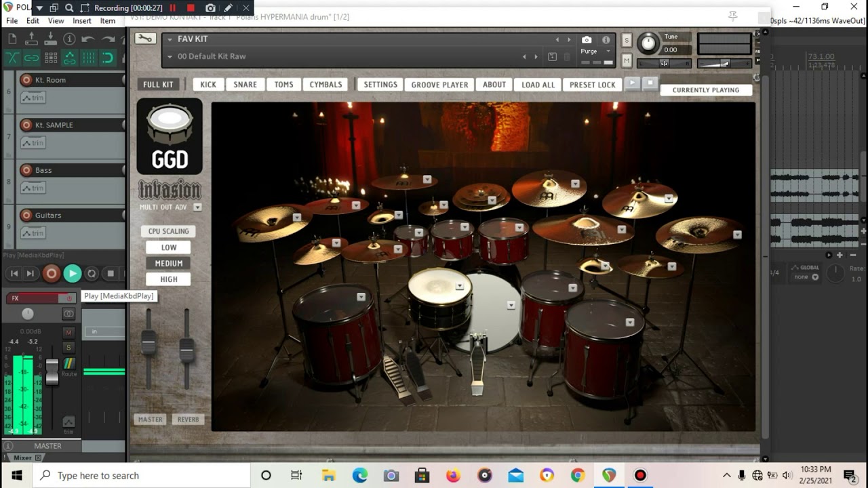Toggle record arm on Kt. SAMPLE track

point(26,125)
